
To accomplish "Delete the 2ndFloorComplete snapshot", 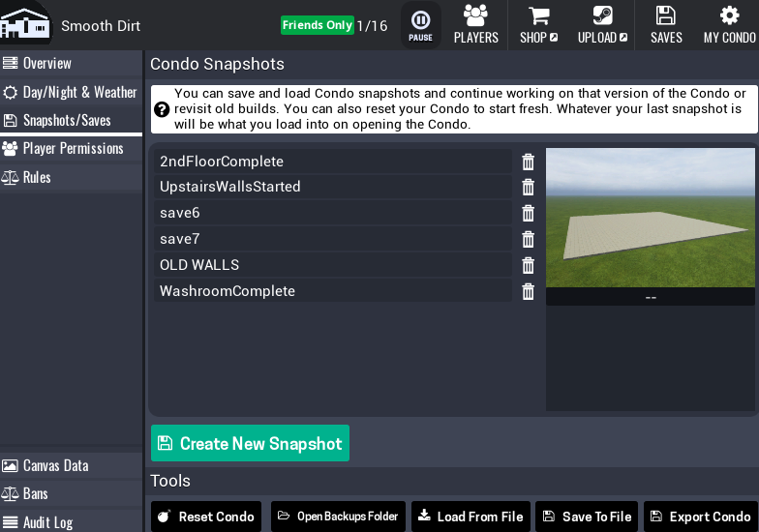I will [528, 162].
